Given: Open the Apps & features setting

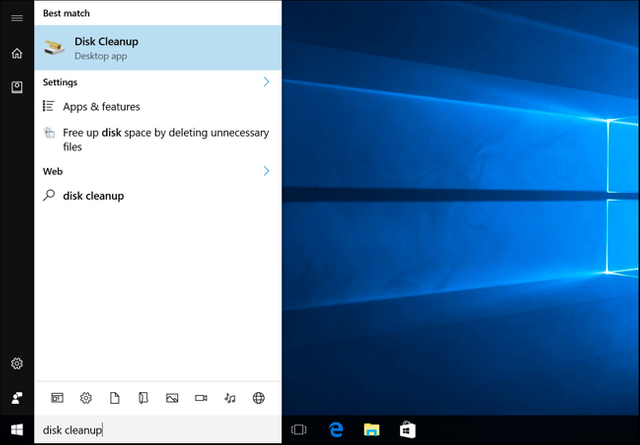Looking at the screenshot, I should coord(101,107).
